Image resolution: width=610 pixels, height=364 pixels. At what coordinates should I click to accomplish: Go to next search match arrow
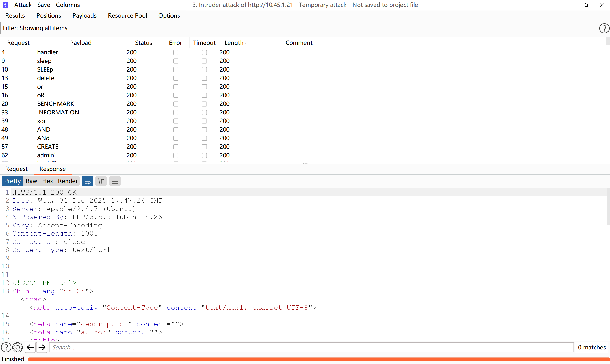tap(42, 347)
